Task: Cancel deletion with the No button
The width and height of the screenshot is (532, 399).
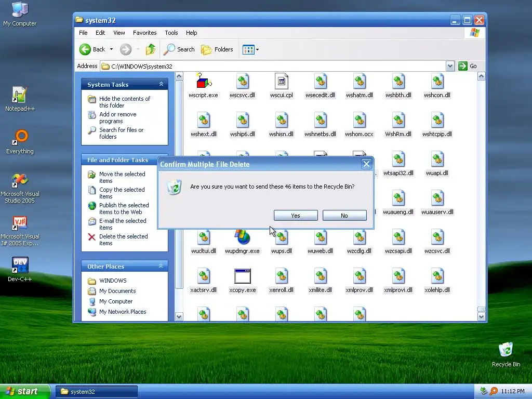Action: click(344, 216)
